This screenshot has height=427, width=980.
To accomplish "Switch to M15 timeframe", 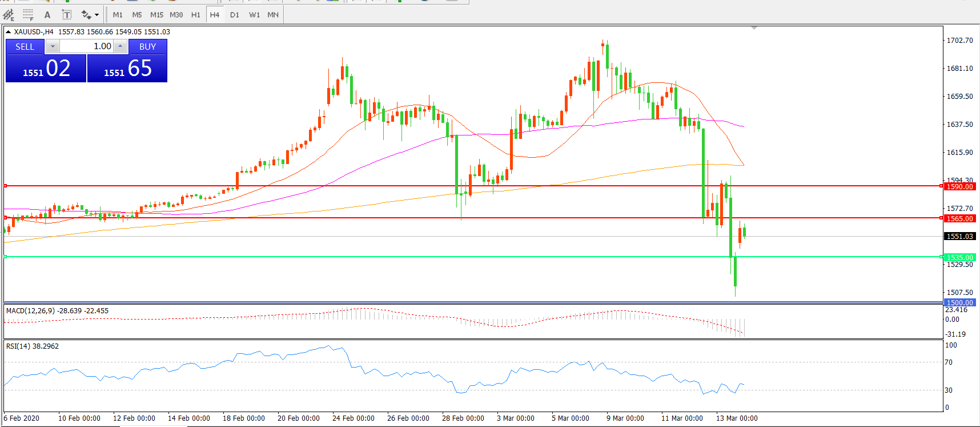I will (x=156, y=15).
